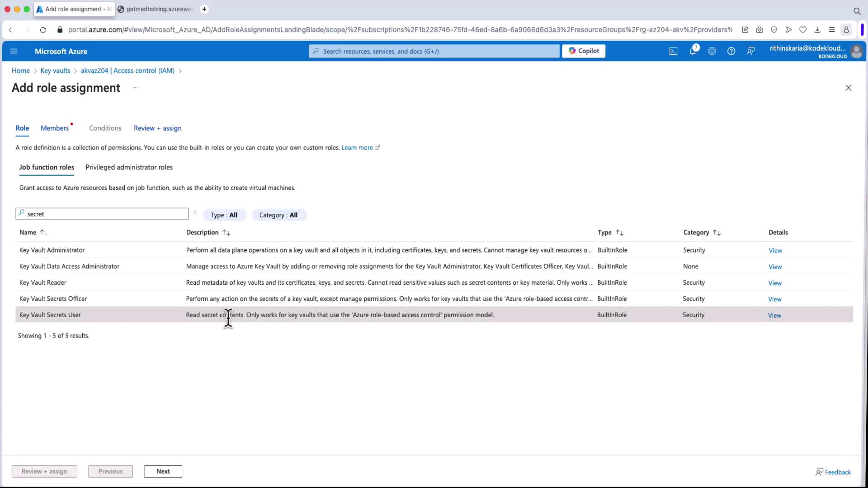The height and width of the screenshot is (488, 868).
Task: Launch Cloud Shell from the top bar
Action: point(673,51)
